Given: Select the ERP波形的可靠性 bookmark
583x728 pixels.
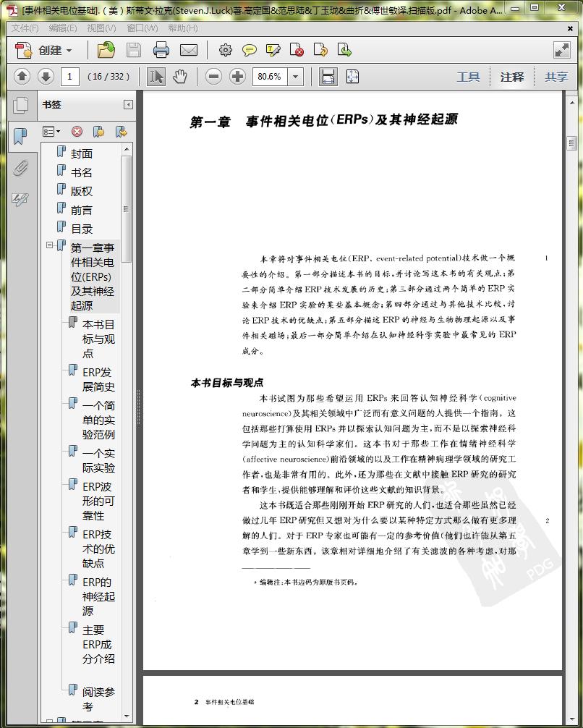Looking at the screenshot, I should coord(98,501).
